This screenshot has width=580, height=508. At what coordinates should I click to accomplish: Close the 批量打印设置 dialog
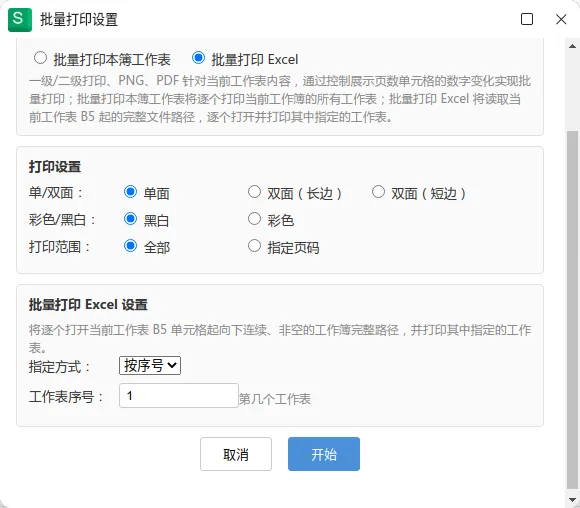561,19
